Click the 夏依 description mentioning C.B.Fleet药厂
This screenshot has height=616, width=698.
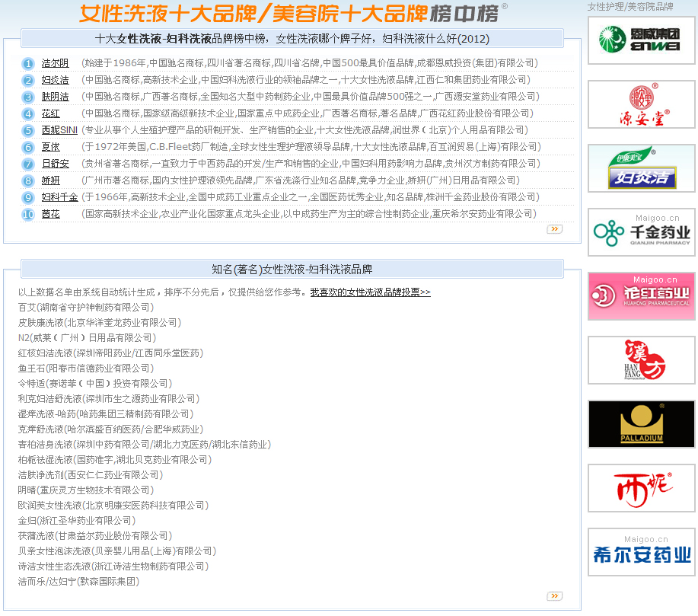click(311, 147)
